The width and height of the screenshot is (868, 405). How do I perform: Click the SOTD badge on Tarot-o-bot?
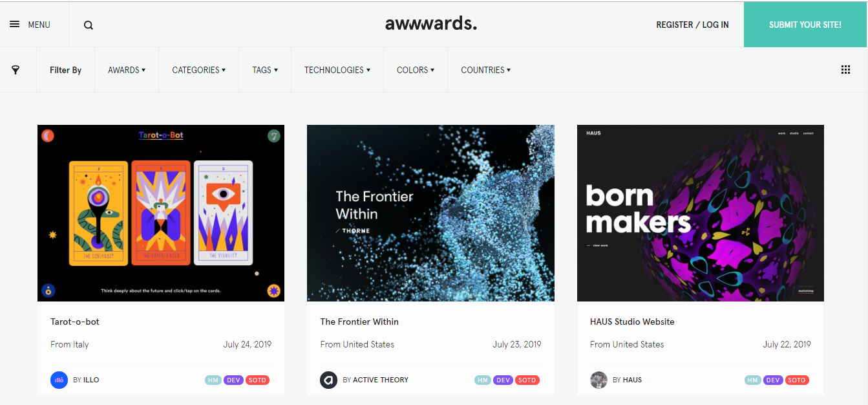pos(257,380)
